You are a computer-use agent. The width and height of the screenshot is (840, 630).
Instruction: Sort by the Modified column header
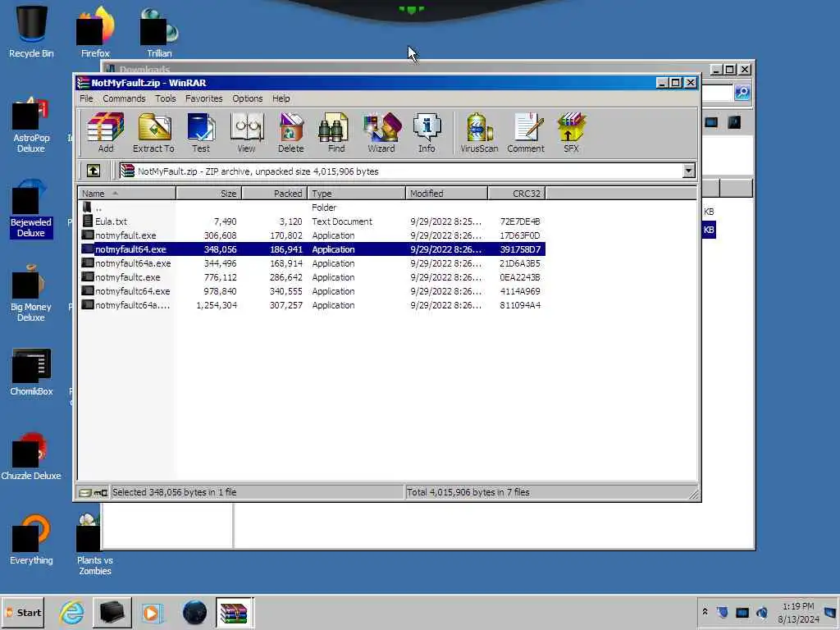447,194
